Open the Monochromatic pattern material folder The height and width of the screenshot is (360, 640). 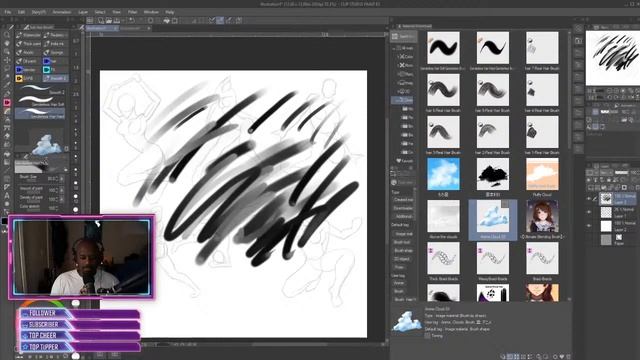pyautogui.click(x=406, y=65)
